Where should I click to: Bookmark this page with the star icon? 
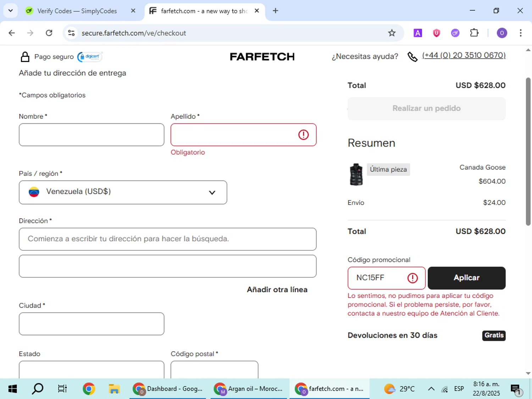392,33
